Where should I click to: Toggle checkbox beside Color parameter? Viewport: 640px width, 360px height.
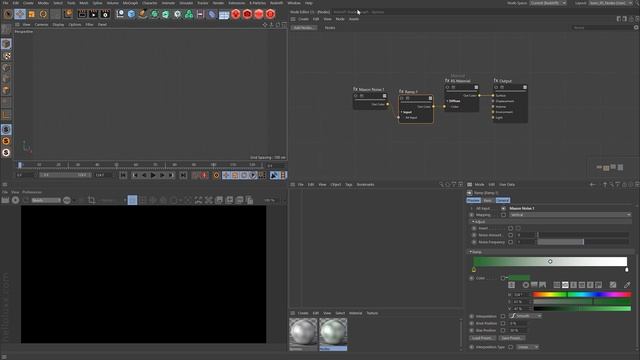point(503,278)
